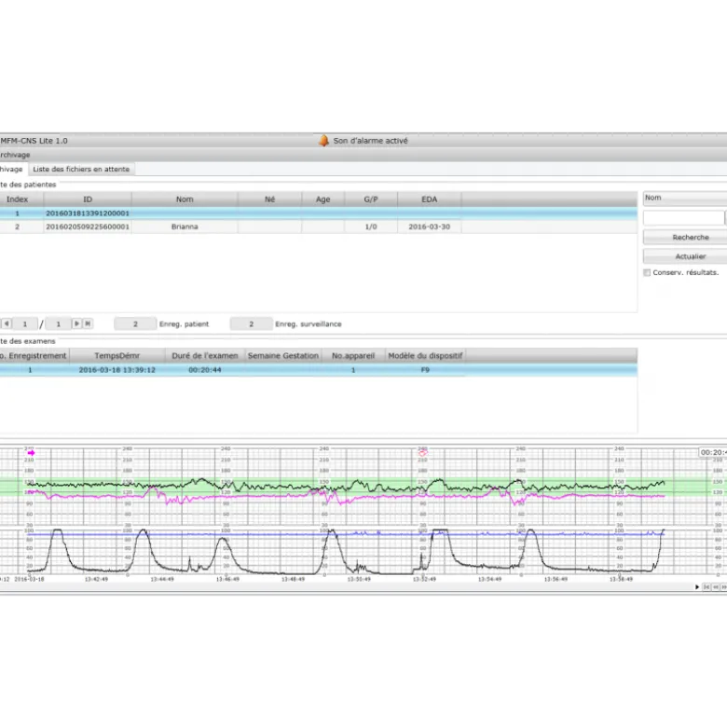Viewport: 727px width, 728px height.
Task: Jump to last page arrow in pagination
Action: 88,323
